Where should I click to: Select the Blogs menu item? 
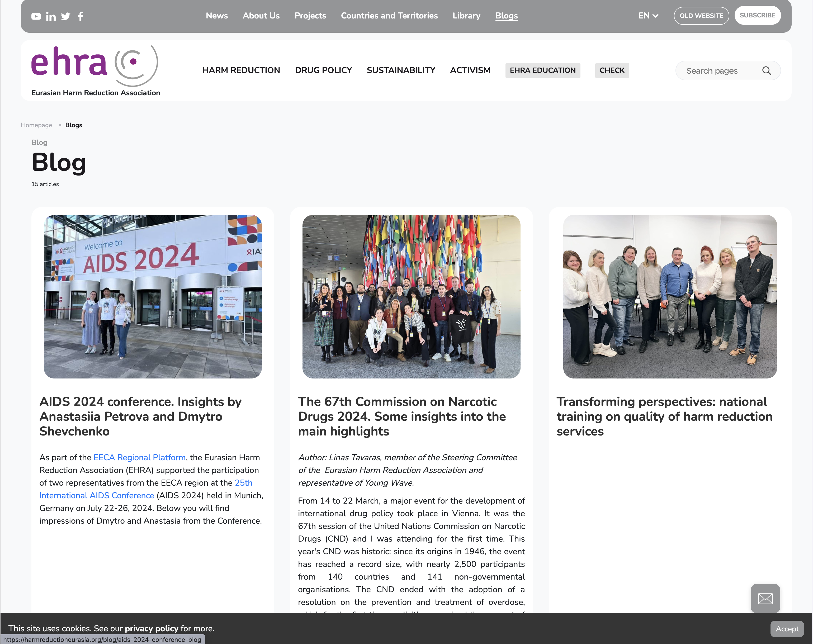coord(507,16)
